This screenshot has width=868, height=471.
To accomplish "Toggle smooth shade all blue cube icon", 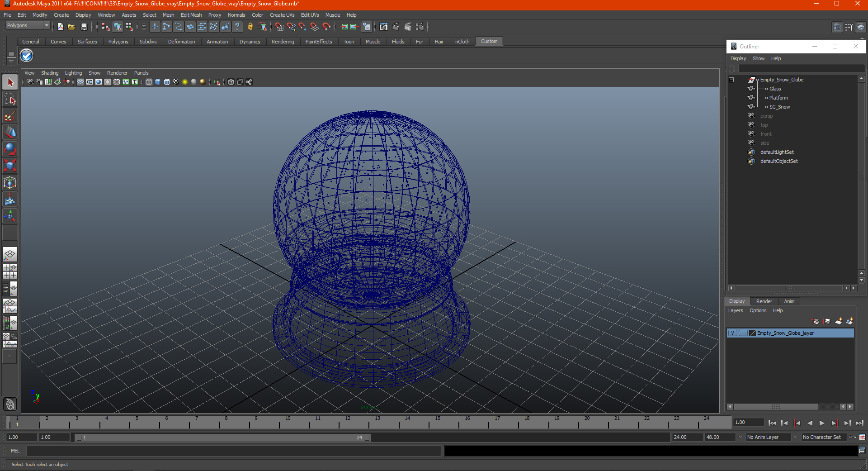I will point(158,82).
